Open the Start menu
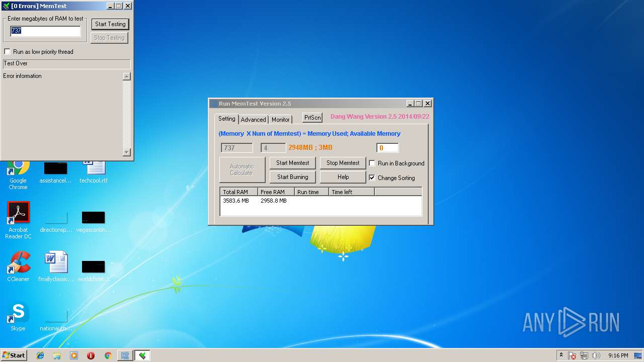This screenshot has height=362, width=644. click(x=14, y=355)
